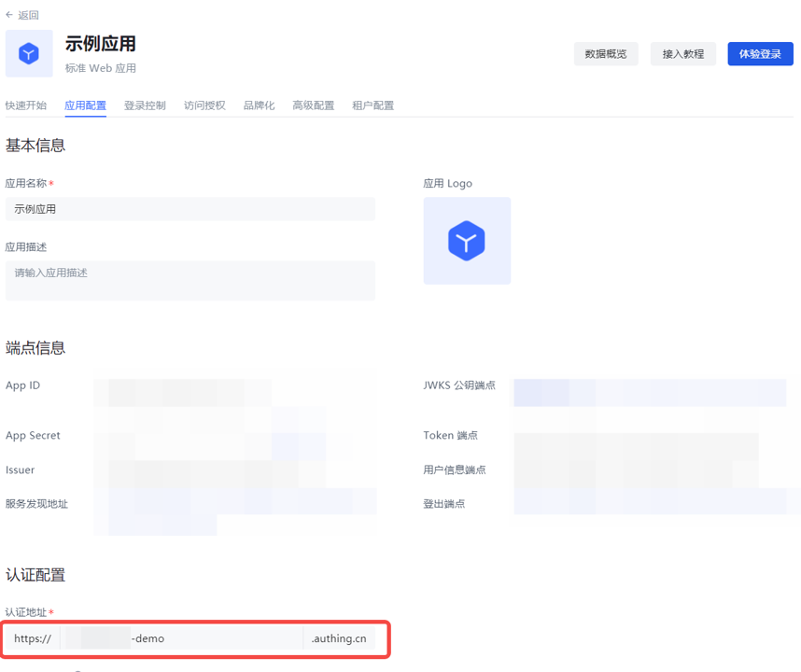801x672 pixels.
Task: Switch to the 快速开始 tab
Action: click(x=26, y=105)
